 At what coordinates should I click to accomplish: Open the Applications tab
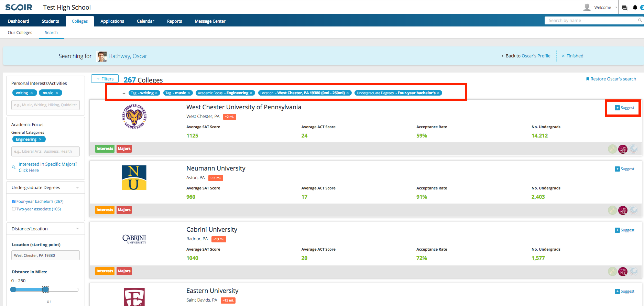(x=112, y=21)
